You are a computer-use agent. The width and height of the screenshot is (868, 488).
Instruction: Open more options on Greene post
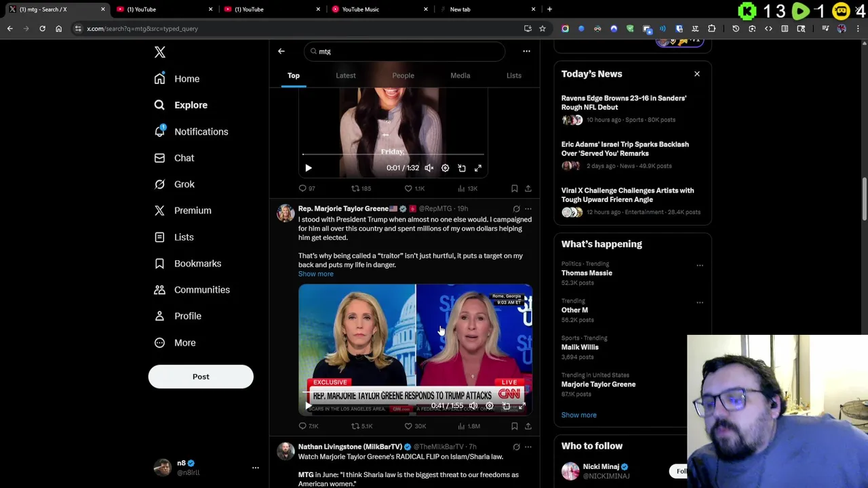pyautogui.click(x=528, y=209)
